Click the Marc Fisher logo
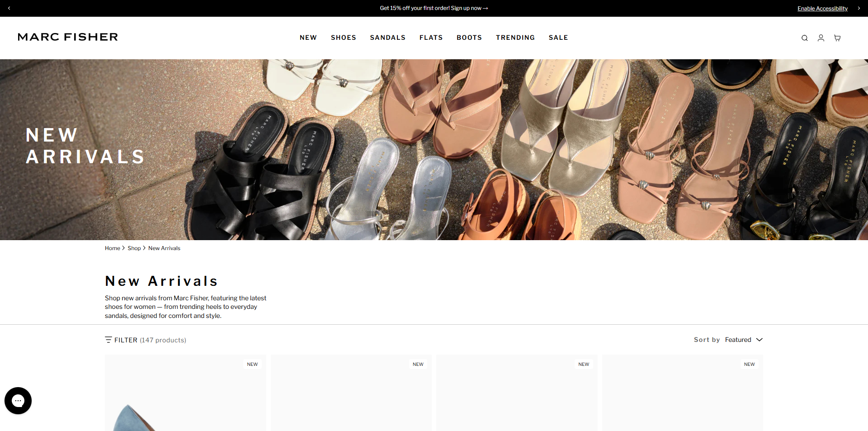This screenshot has height=431, width=868. [x=68, y=37]
